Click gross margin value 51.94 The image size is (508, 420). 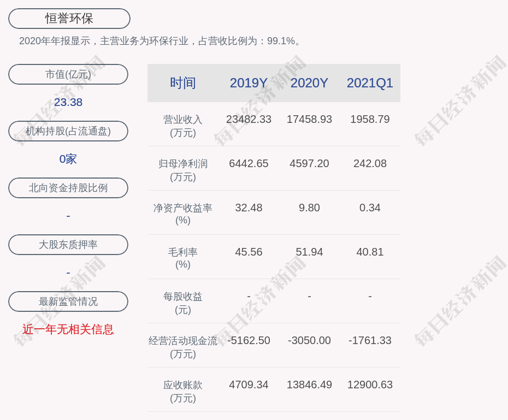(309, 252)
